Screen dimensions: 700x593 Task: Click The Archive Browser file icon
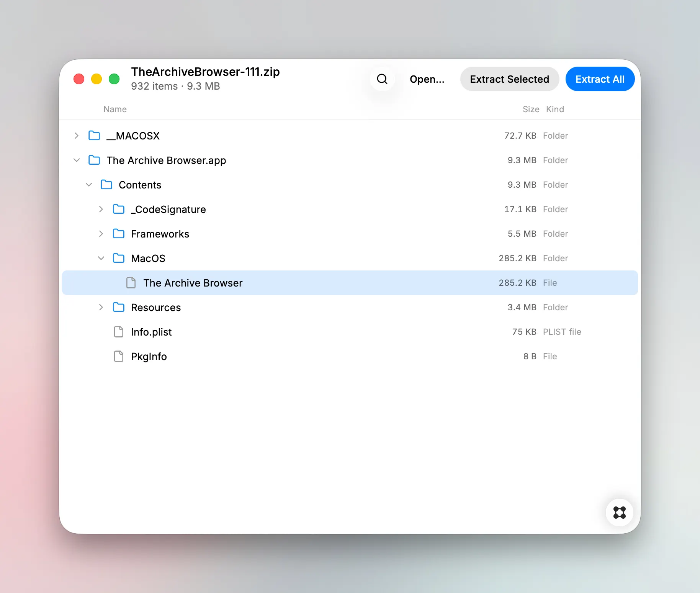[x=131, y=283]
